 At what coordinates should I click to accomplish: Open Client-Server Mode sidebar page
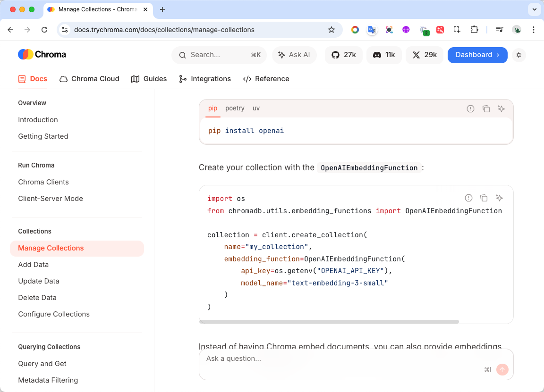pyautogui.click(x=51, y=199)
